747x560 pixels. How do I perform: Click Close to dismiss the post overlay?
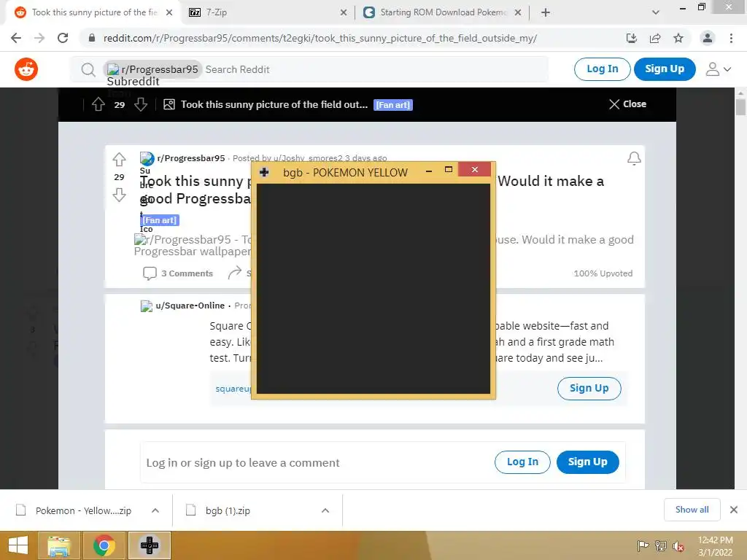coord(627,104)
